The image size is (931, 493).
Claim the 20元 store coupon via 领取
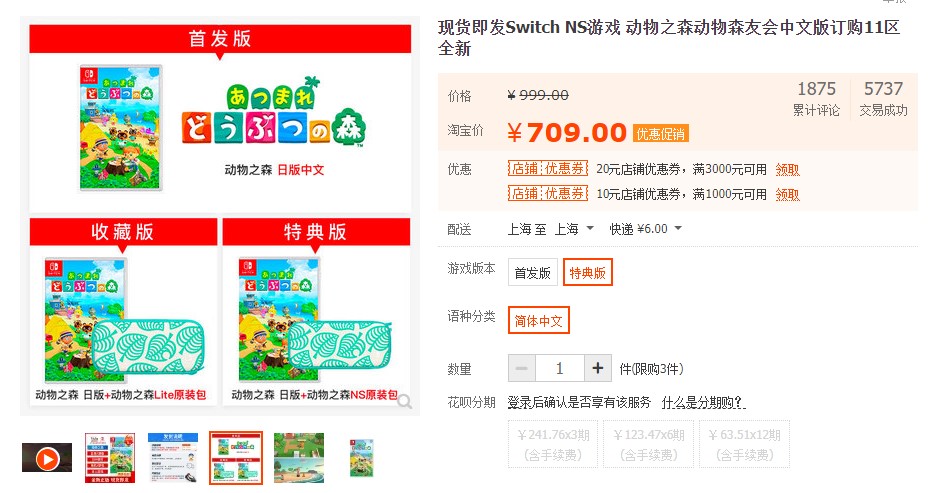787,170
